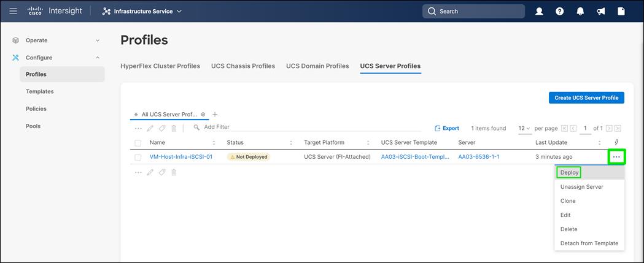Go to the previous page of results
The height and width of the screenshot is (263, 644).
(x=573, y=128)
